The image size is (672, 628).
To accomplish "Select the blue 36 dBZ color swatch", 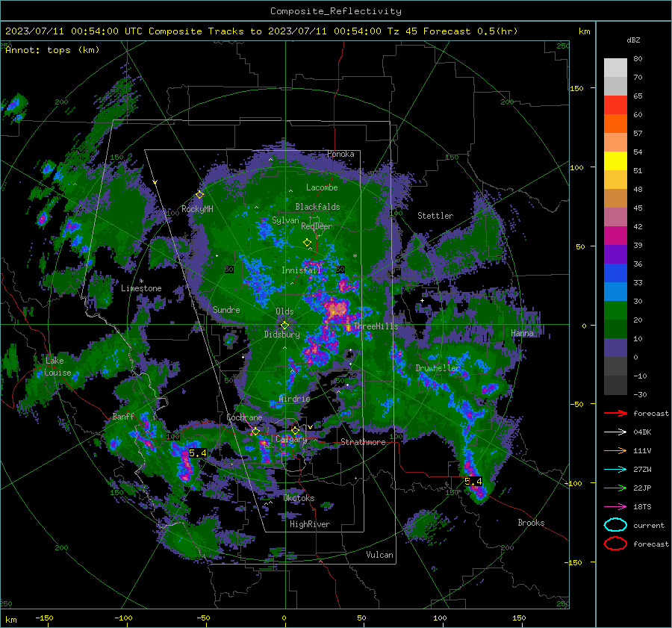I will point(615,273).
